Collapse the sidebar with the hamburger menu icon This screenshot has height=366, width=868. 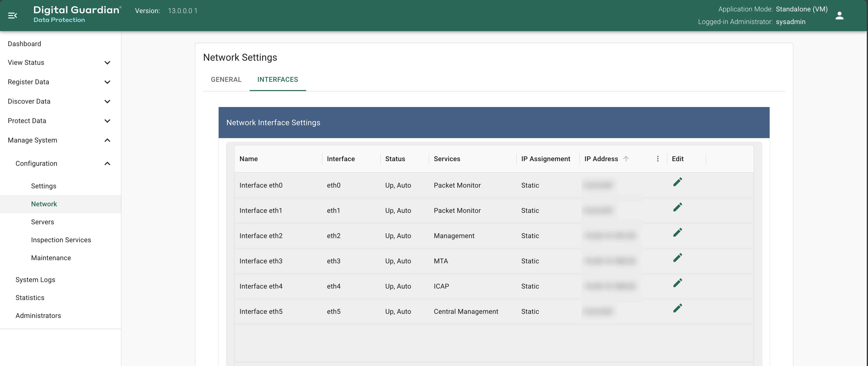(x=12, y=16)
